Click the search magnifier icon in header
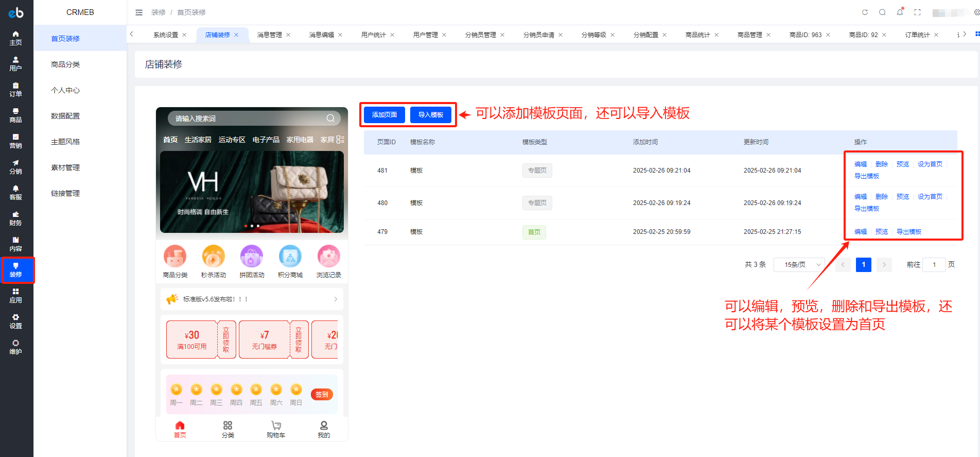 click(882, 12)
